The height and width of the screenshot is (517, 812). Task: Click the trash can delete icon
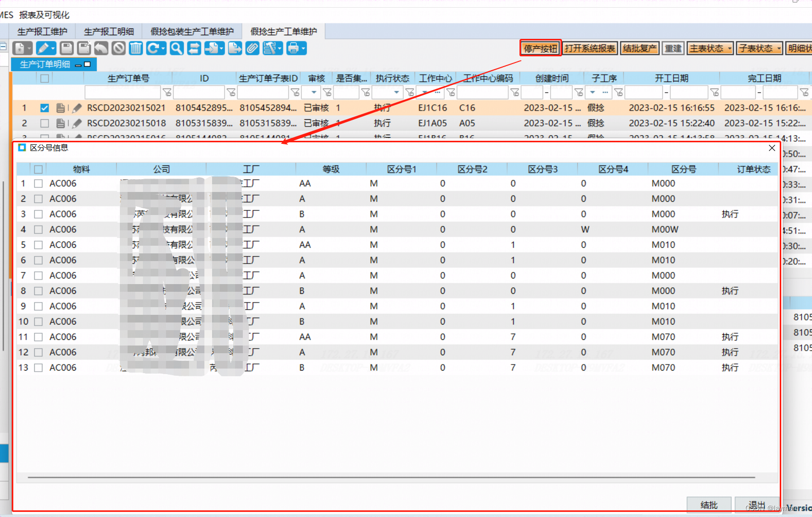[136, 48]
